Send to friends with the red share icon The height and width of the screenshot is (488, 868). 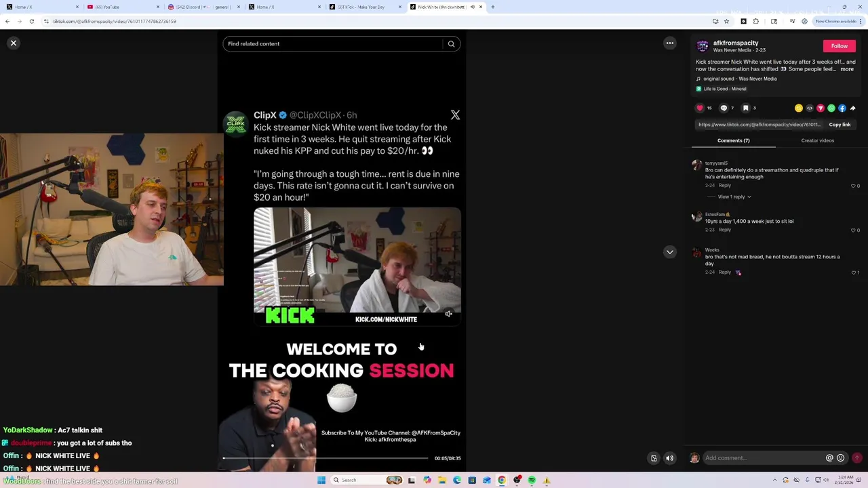pyautogui.click(x=821, y=108)
